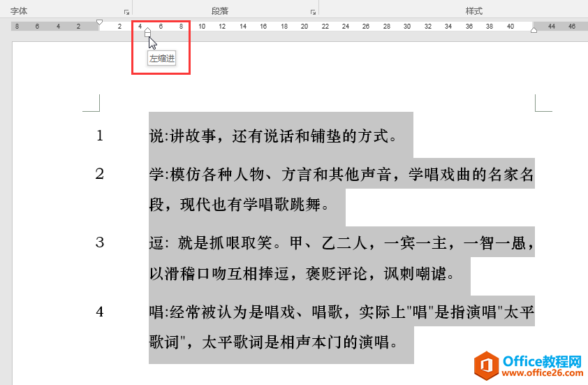Click ruler mark 40
The image size is (588, 385).
[510, 27]
